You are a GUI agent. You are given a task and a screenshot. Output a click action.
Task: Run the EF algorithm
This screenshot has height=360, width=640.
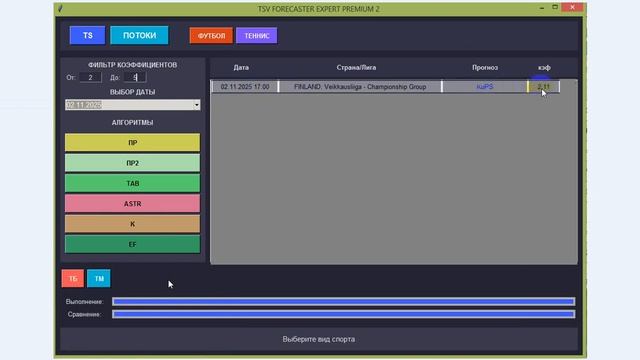[x=133, y=244]
